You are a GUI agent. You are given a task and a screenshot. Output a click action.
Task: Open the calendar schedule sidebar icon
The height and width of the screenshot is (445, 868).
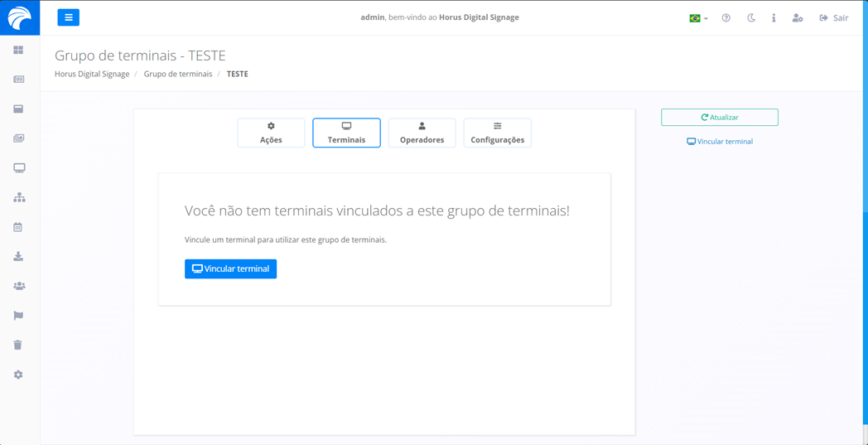18,227
